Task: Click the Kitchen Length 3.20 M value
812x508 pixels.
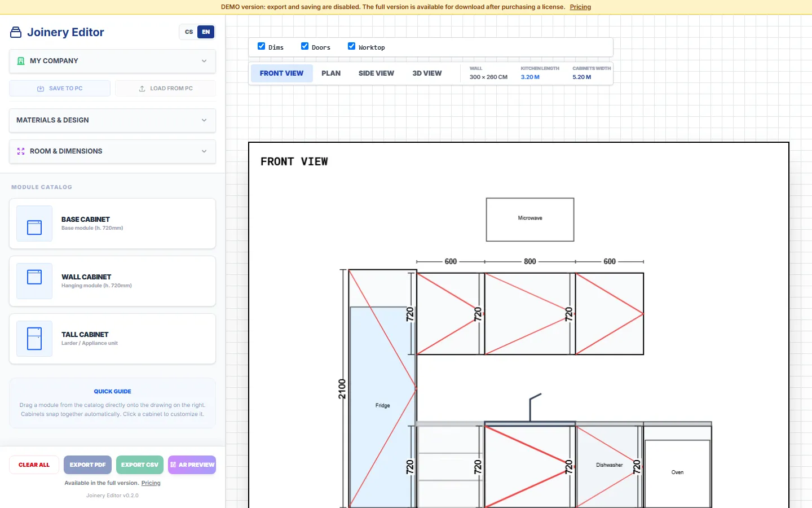Action: pos(530,77)
